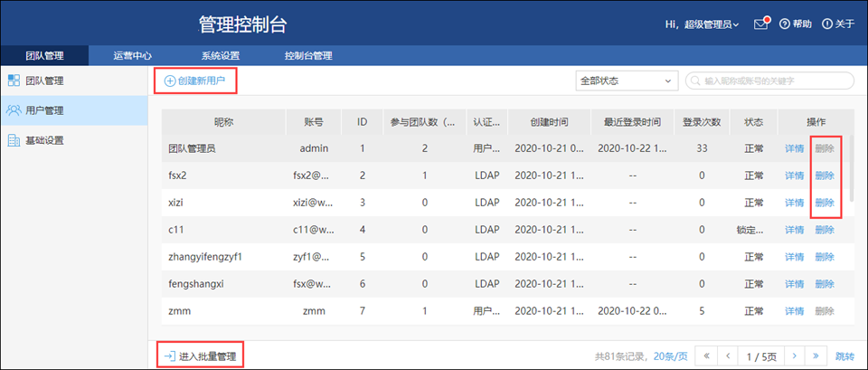The width and height of the screenshot is (868, 370).
Task: Click the 用户管理 sidebar people icon
Action: (14, 110)
